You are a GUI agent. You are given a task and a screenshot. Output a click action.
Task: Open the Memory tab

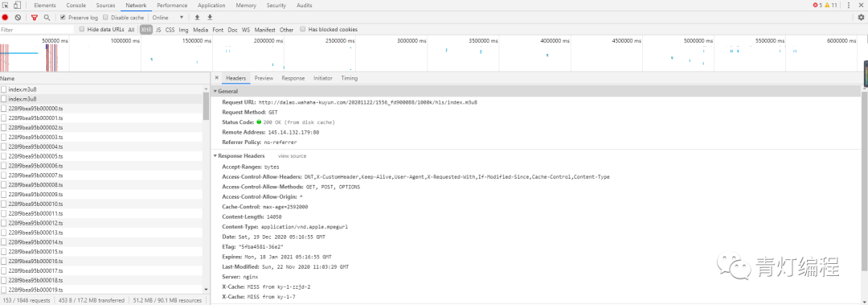[x=246, y=5]
